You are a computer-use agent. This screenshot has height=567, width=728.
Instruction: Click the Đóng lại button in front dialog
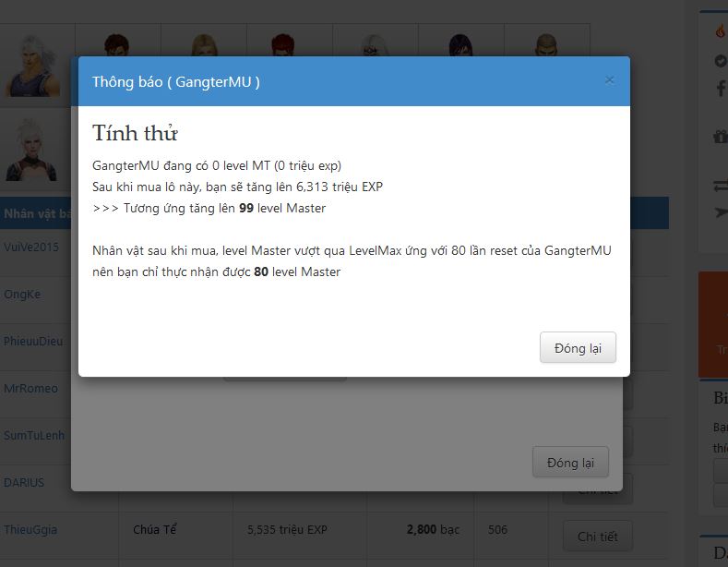578,347
